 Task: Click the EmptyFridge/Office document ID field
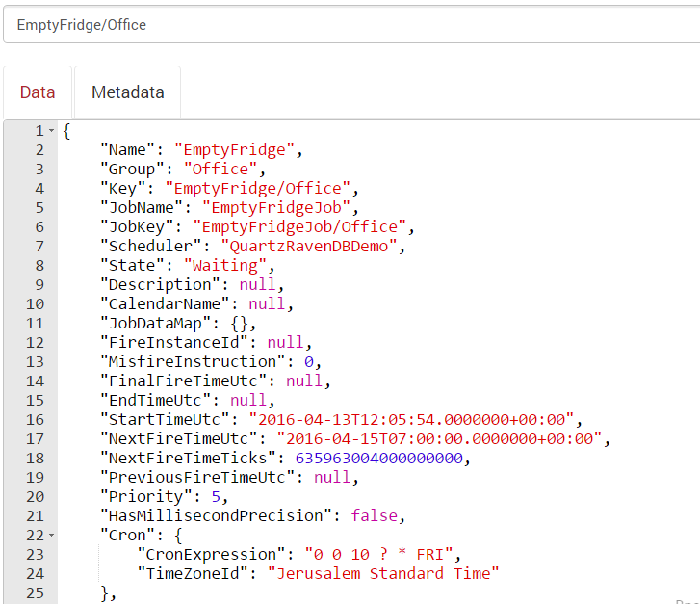point(351,25)
